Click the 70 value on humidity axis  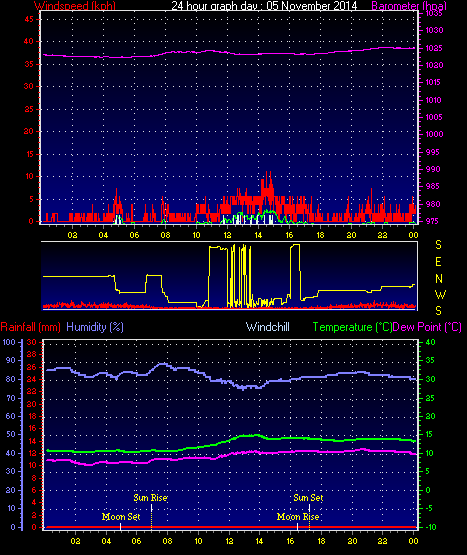pos(11,398)
